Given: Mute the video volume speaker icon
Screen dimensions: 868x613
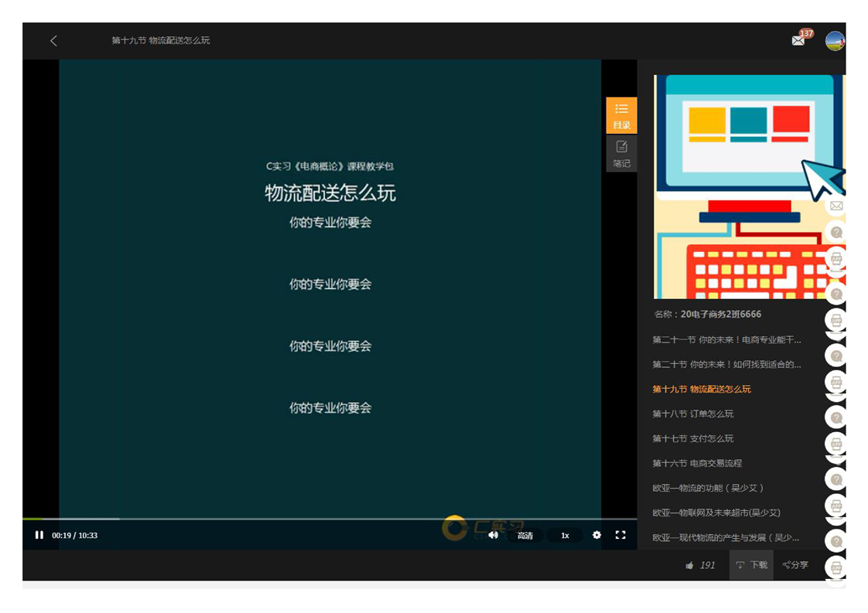Looking at the screenshot, I should (x=494, y=535).
